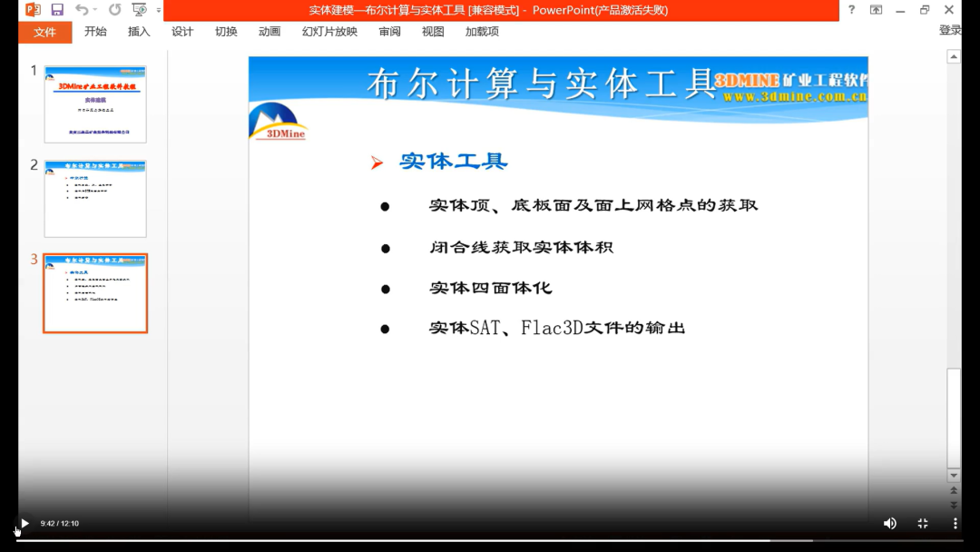Open the 文件 tab

45,32
